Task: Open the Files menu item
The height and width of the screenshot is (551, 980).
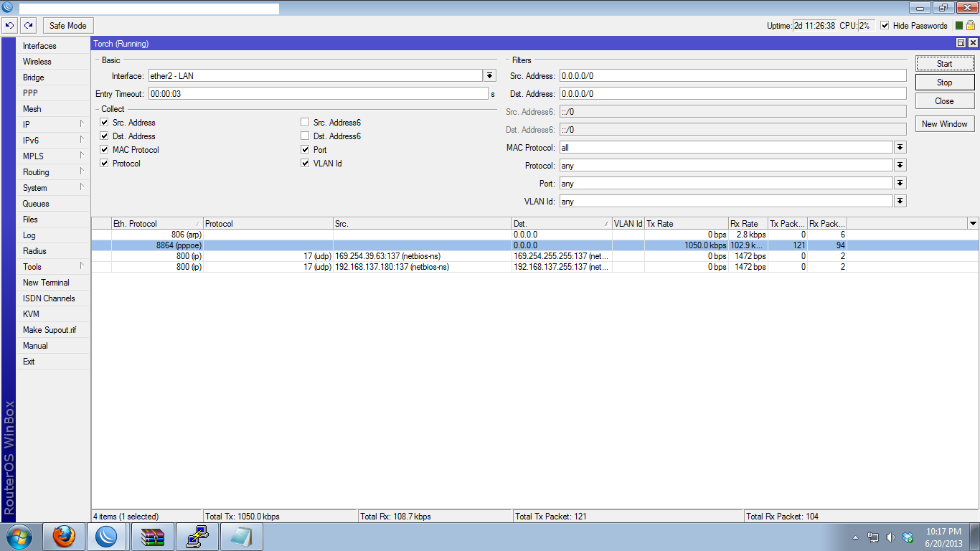Action: [x=54, y=220]
